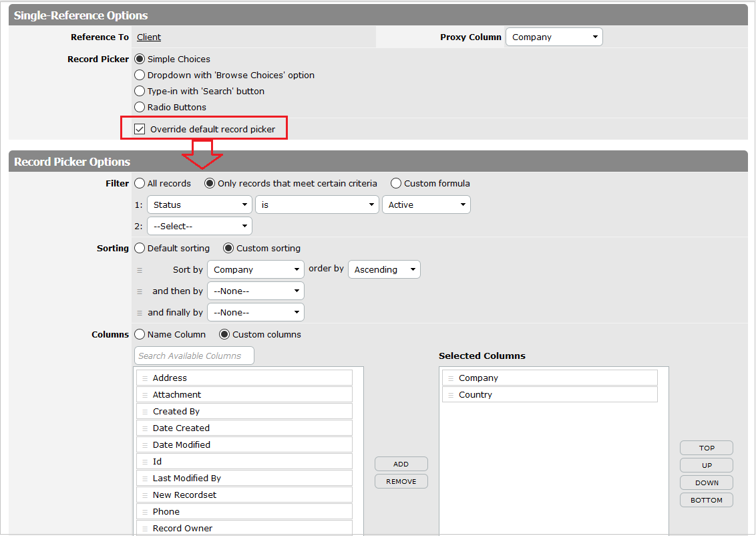The height and width of the screenshot is (536, 756).
Task: Choose Only records that meet certain criteria
Action: point(210,183)
